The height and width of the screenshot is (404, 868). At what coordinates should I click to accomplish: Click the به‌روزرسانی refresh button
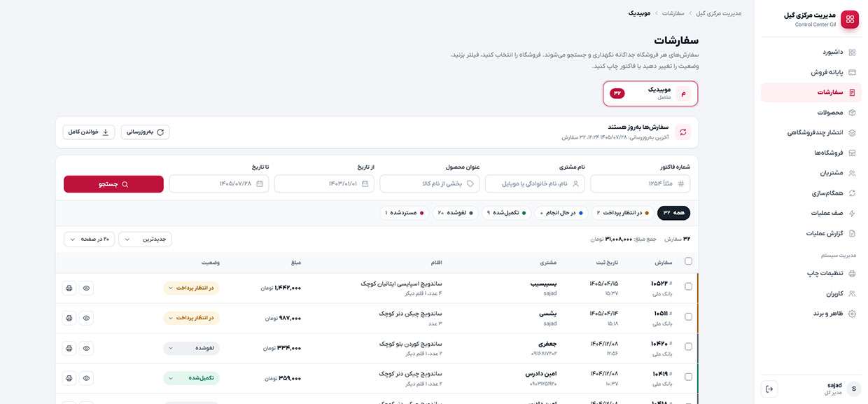[146, 132]
